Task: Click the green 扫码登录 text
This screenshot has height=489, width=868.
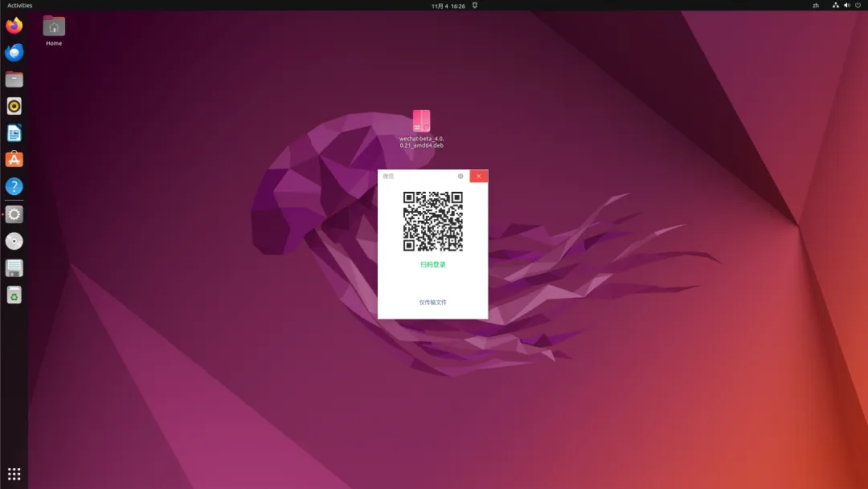Action: 433,264
